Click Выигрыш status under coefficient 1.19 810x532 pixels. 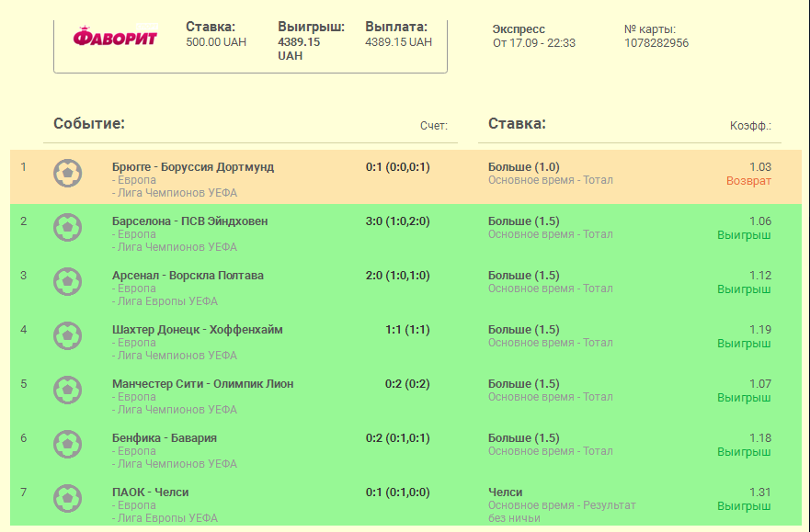(744, 344)
